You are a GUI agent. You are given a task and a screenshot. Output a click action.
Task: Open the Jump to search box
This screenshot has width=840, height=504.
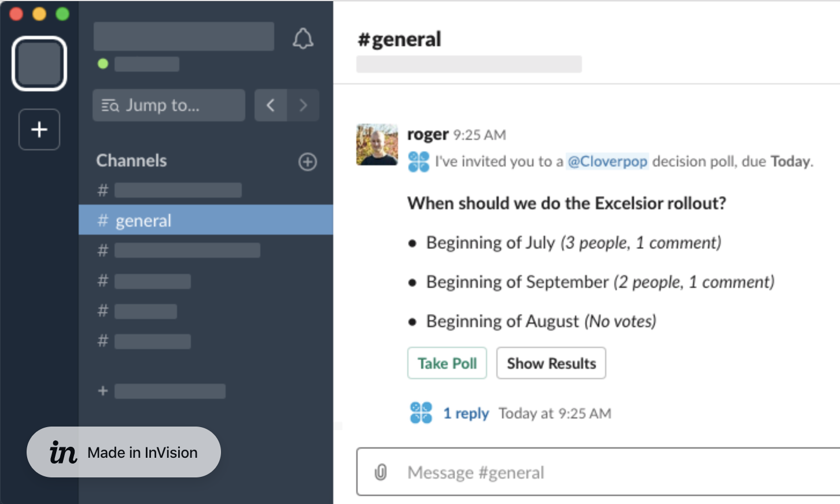[168, 105]
